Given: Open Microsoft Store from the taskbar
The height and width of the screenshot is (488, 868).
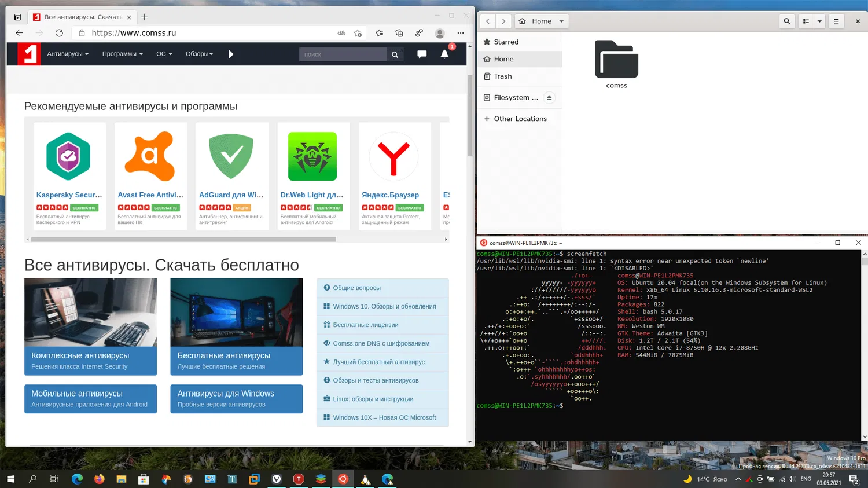Looking at the screenshot, I should tap(144, 479).
